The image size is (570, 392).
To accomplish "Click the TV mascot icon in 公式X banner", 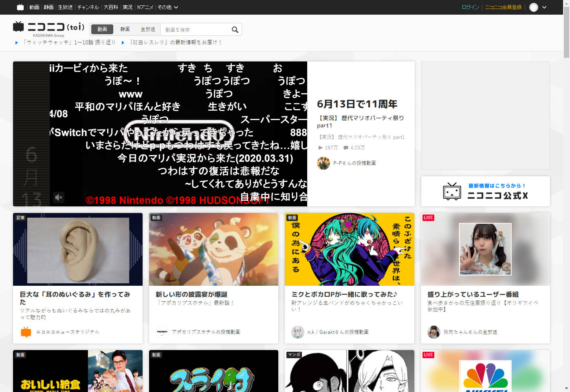I will (x=452, y=191).
